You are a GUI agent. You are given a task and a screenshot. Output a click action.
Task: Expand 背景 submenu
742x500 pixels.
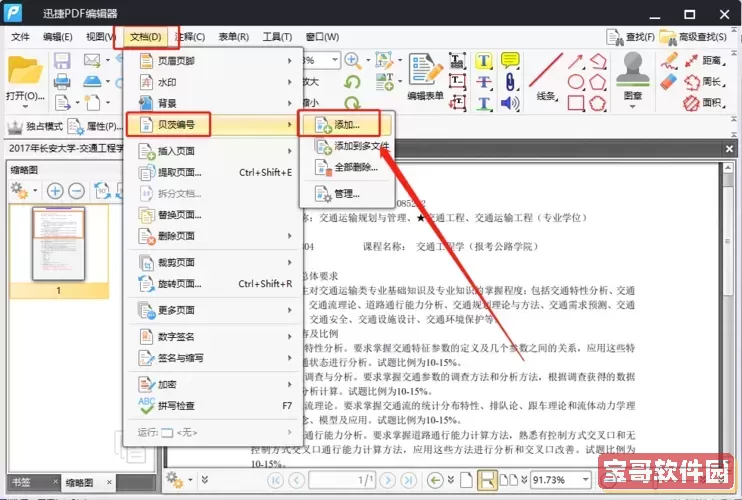click(214, 103)
